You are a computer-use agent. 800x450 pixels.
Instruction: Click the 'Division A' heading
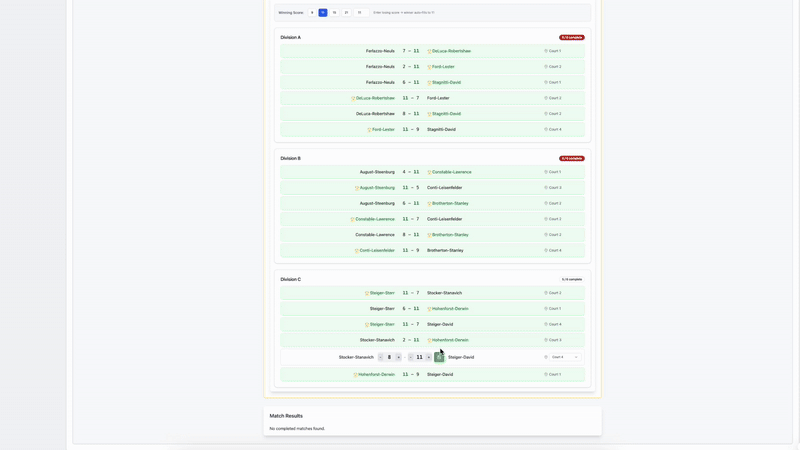tap(290, 37)
